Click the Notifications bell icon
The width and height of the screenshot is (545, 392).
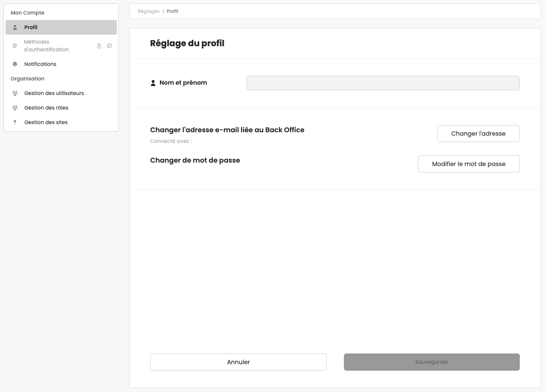tap(15, 64)
